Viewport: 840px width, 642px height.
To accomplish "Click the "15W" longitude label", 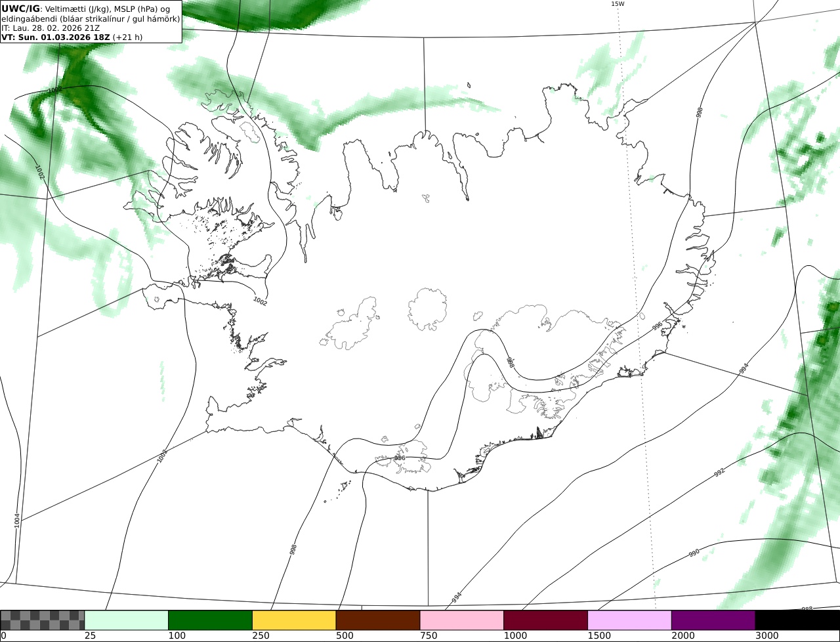I will click(x=618, y=4).
